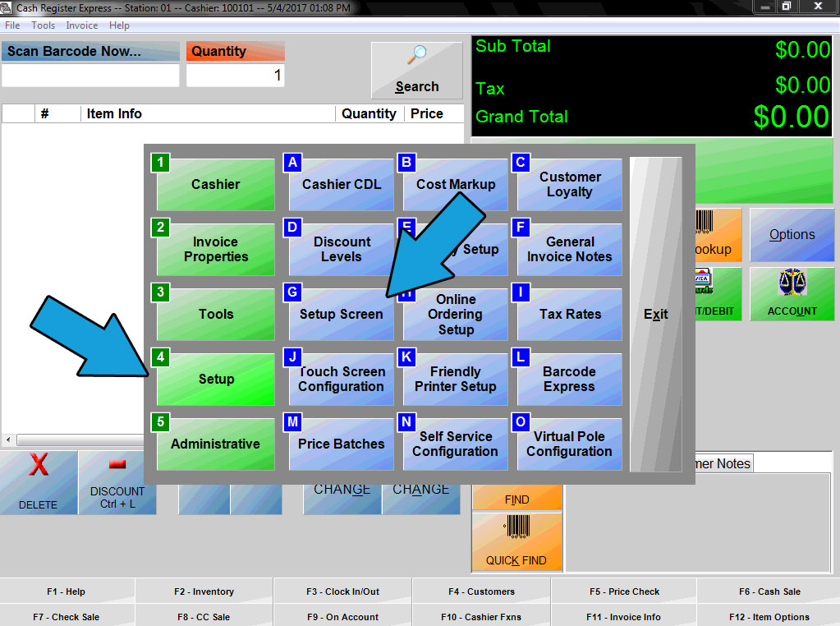Open Customer Loyalty option
Viewport: 840px width, 626px height.
tap(570, 184)
